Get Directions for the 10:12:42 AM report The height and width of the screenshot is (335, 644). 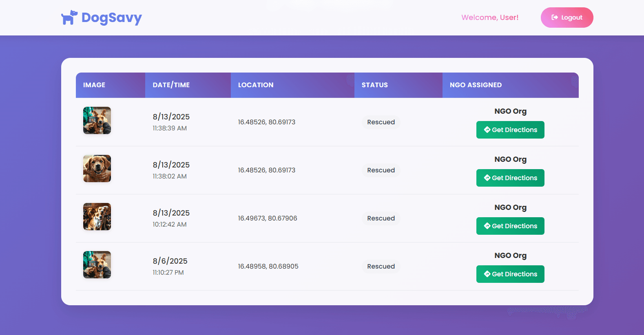click(x=510, y=226)
